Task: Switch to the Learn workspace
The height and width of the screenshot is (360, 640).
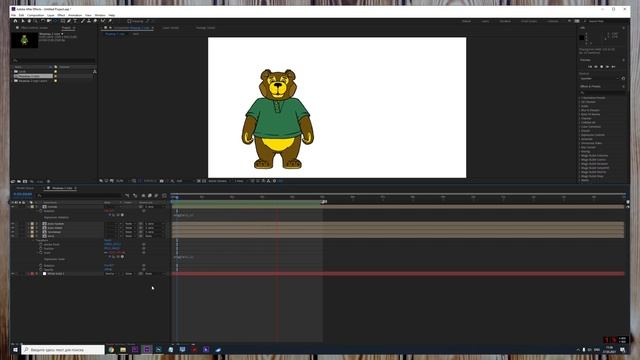Action: [x=485, y=21]
